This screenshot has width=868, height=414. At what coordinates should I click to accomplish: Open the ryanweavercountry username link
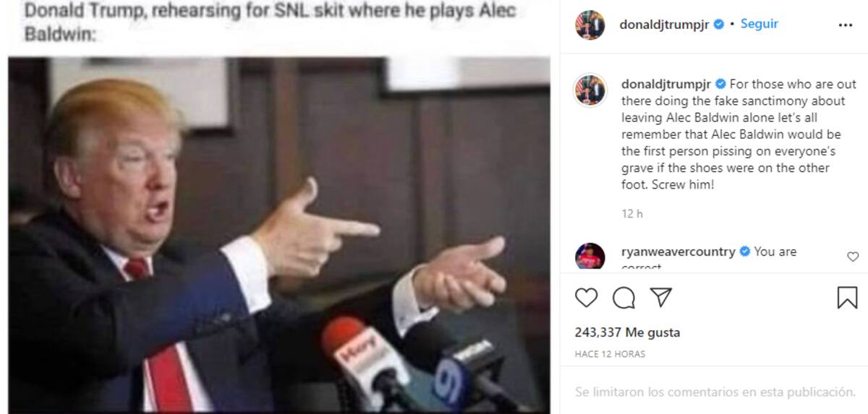pos(678,251)
